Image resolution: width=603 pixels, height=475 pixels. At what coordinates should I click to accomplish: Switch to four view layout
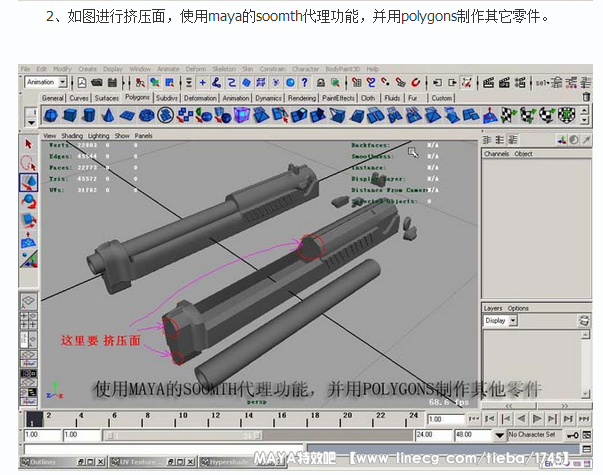28,320
